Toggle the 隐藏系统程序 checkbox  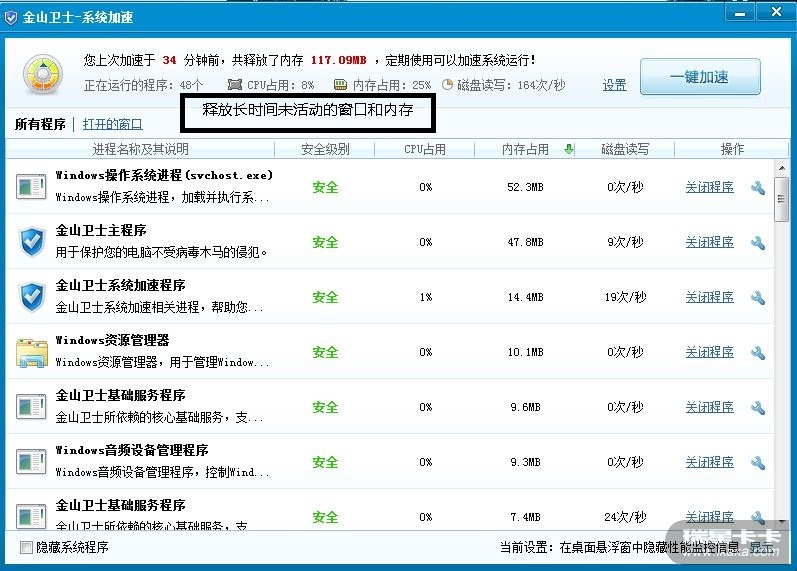point(25,547)
